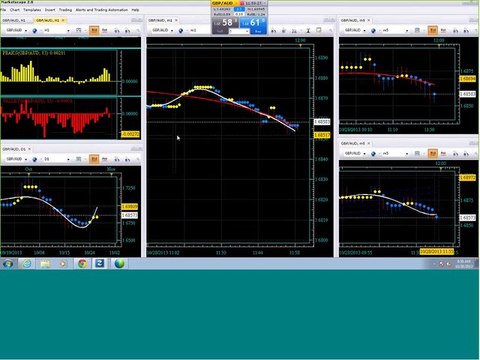Click zoom in icon in upper-right m5 toolbar

click(x=456, y=30)
